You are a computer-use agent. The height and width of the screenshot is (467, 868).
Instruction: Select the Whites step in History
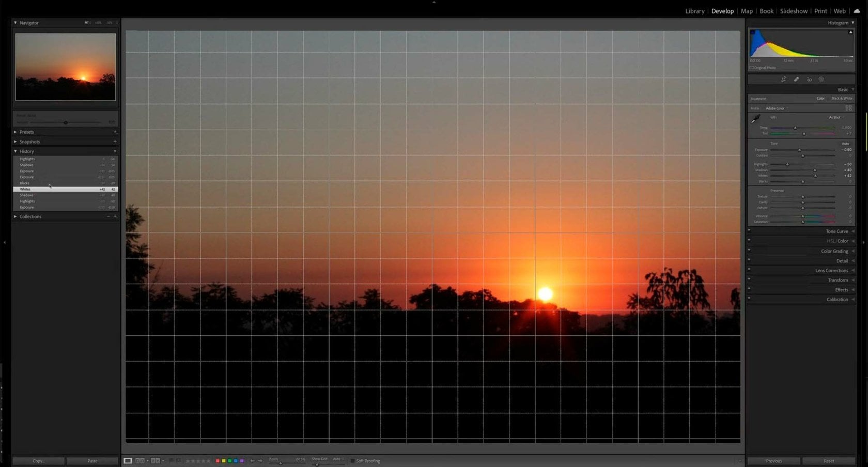[x=52, y=189]
